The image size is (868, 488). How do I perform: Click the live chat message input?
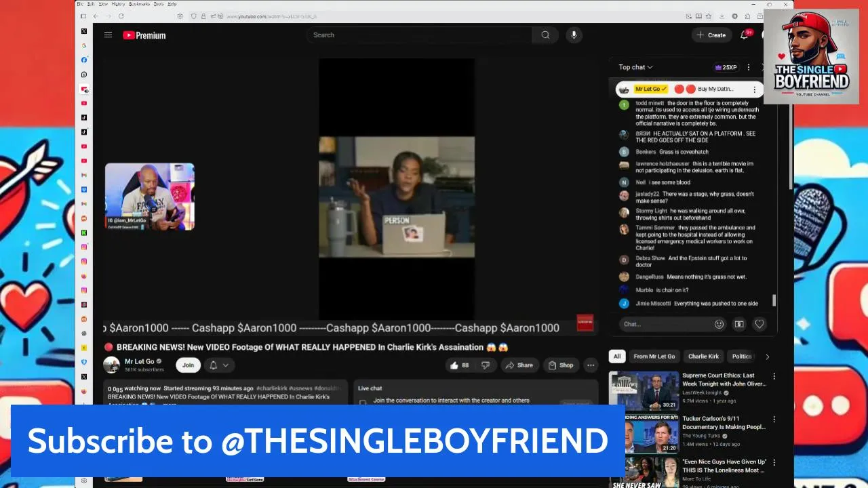point(666,324)
